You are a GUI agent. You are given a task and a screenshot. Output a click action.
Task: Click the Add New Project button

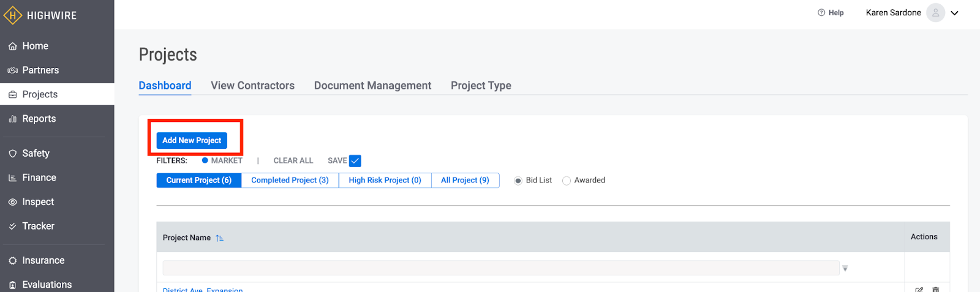(x=192, y=140)
